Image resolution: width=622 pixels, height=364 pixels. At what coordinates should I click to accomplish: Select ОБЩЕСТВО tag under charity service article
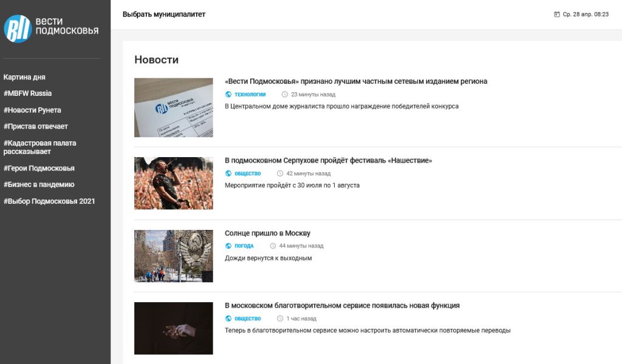[248, 318]
